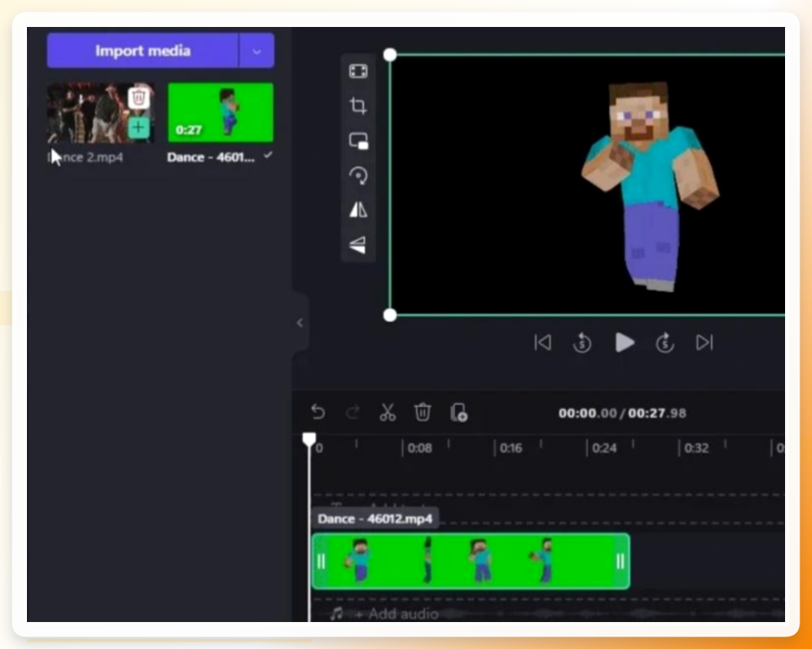
Task: Skip to the end of the video
Action: point(704,343)
